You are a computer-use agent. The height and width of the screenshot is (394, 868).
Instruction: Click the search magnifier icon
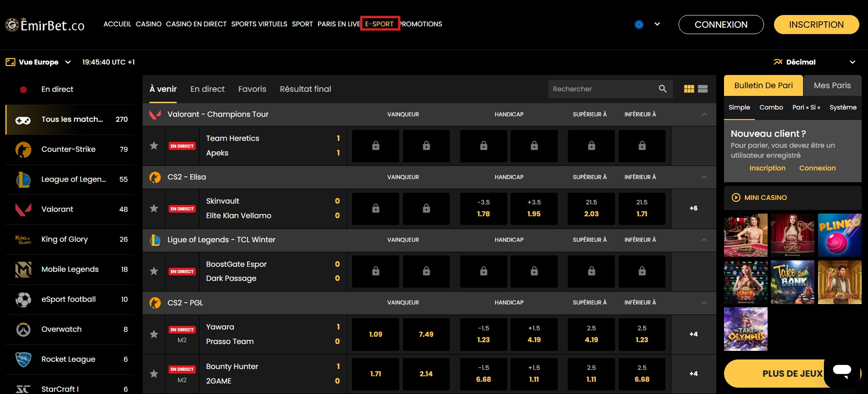pyautogui.click(x=663, y=89)
